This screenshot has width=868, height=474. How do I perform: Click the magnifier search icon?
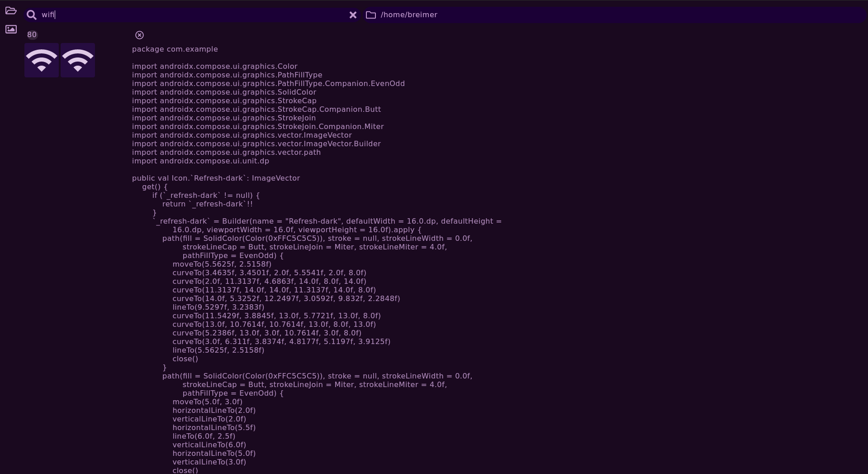tap(31, 15)
